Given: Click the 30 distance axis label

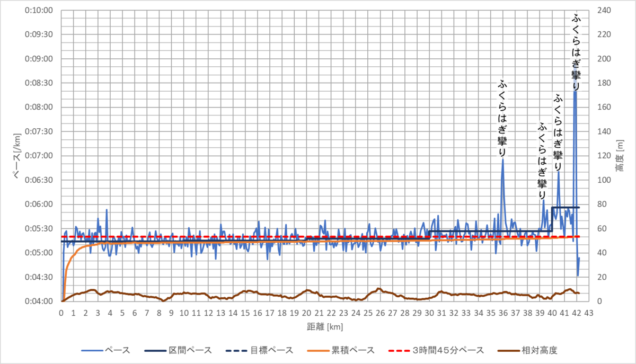Looking at the screenshot, I should [429, 313].
